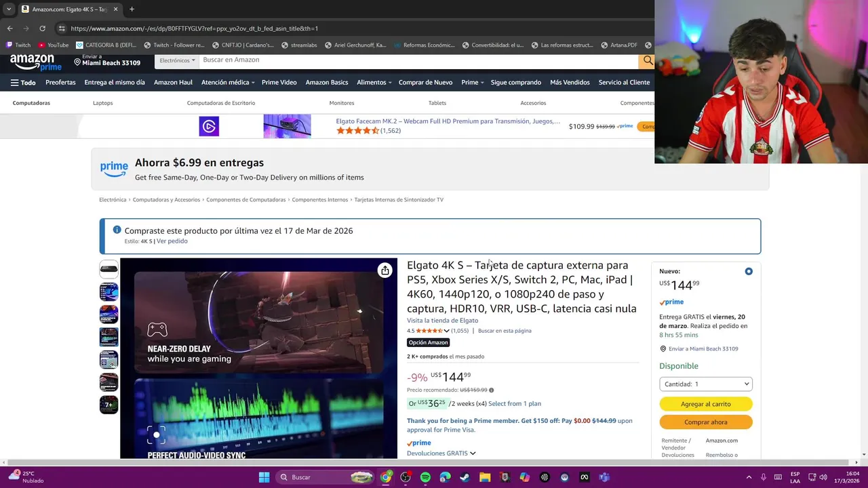Click the site information icon in address bar
This screenshot has height=488, width=868.
click(x=62, y=28)
